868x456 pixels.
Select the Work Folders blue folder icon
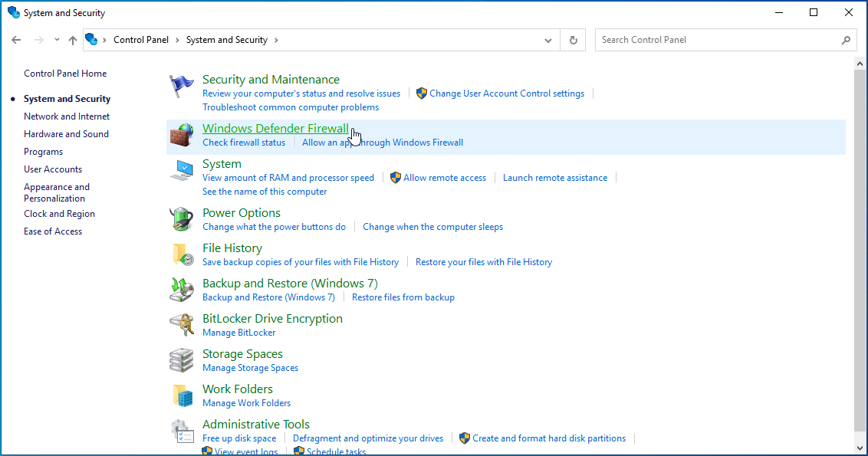click(x=182, y=395)
